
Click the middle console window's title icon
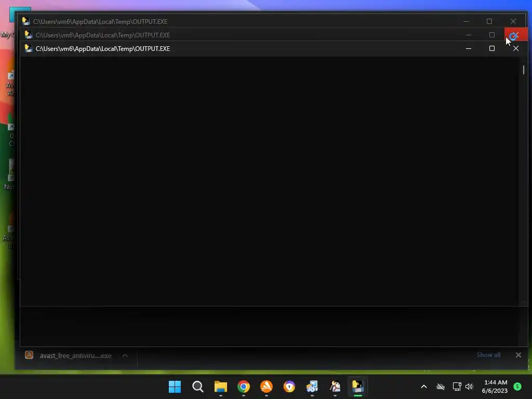tap(29, 35)
